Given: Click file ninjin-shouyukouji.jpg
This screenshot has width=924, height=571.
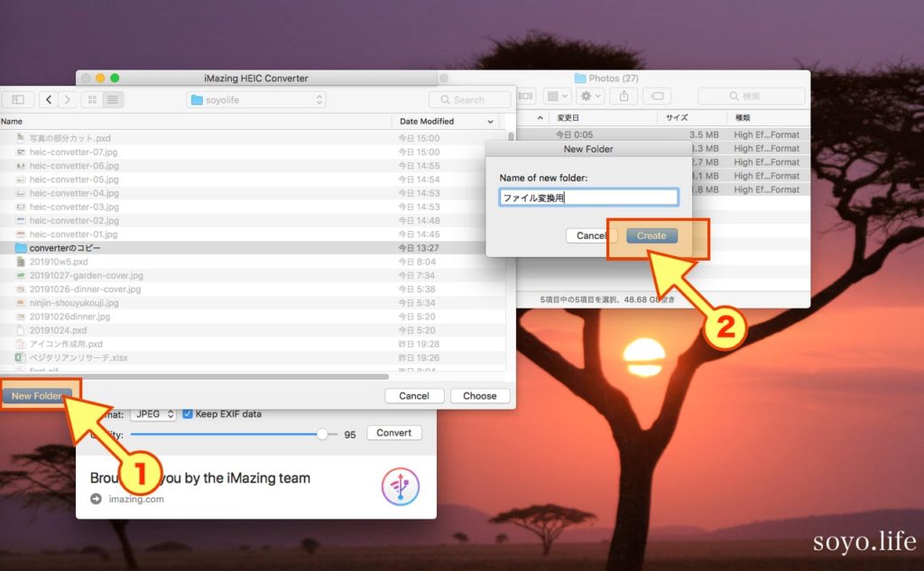Looking at the screenshot, I should click(74, 303).
